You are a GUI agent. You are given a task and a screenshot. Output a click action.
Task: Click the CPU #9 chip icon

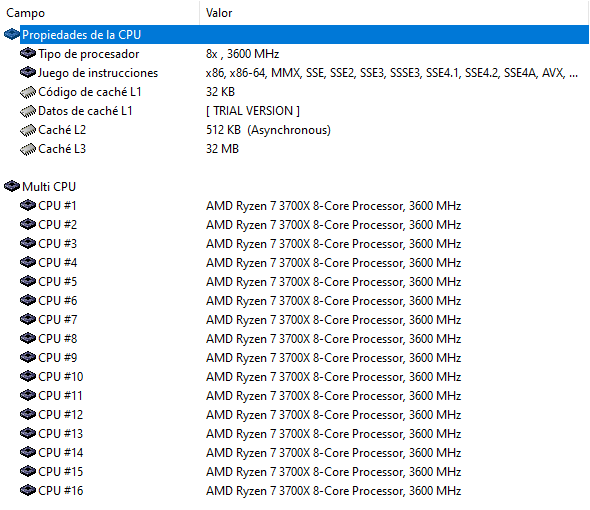tap(27, 357)
